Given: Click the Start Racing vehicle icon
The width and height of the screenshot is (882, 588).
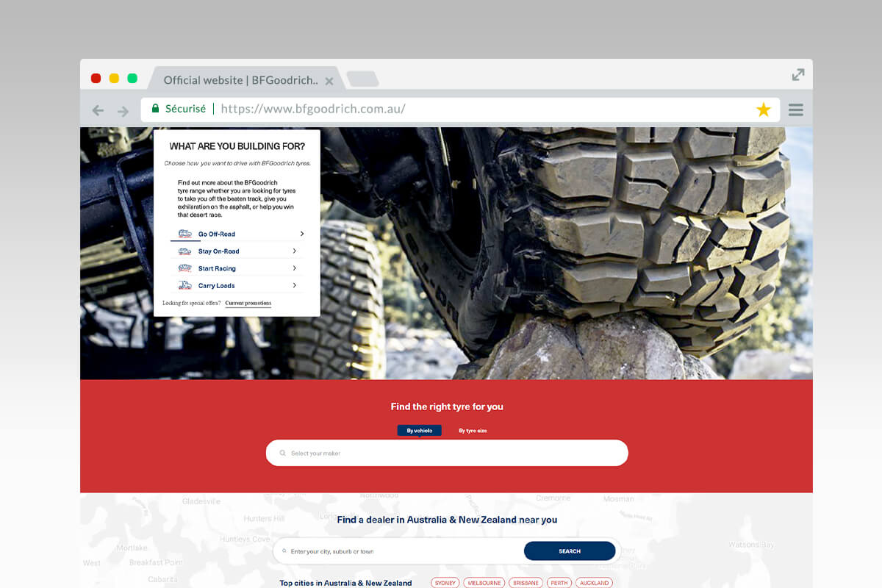Looking at the screenshot, I should point(184,268).
